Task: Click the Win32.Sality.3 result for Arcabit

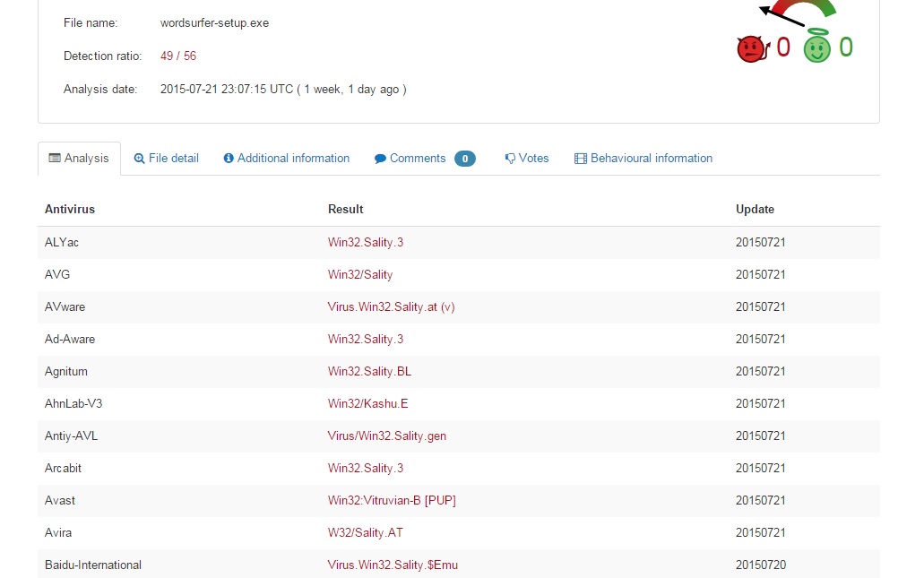Action: (x=366, y=469)
